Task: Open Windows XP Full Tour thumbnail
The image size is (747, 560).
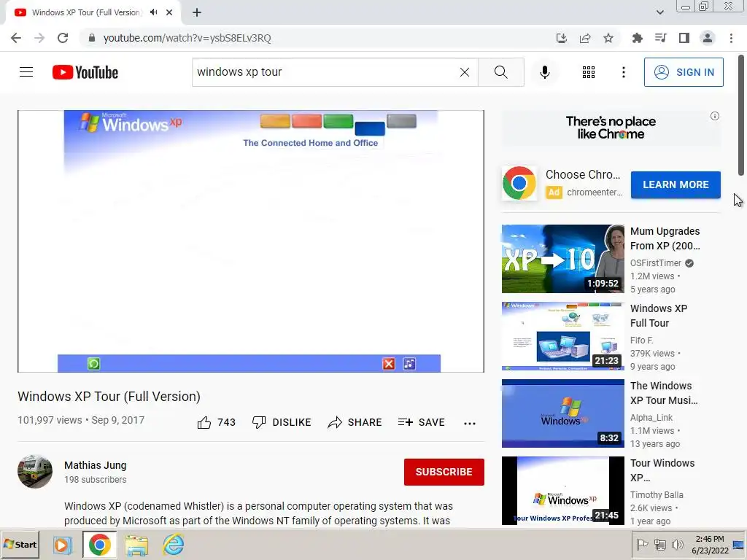Action: (x=562, y=335)
